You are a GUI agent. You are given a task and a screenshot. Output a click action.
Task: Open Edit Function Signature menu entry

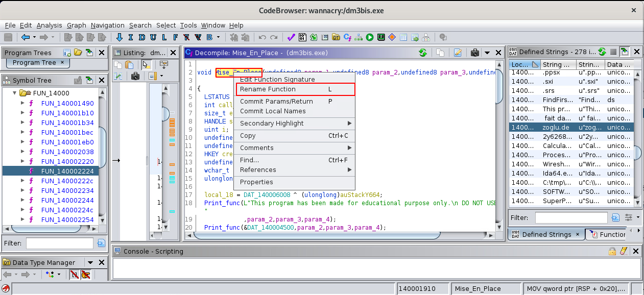pos(277,80)
